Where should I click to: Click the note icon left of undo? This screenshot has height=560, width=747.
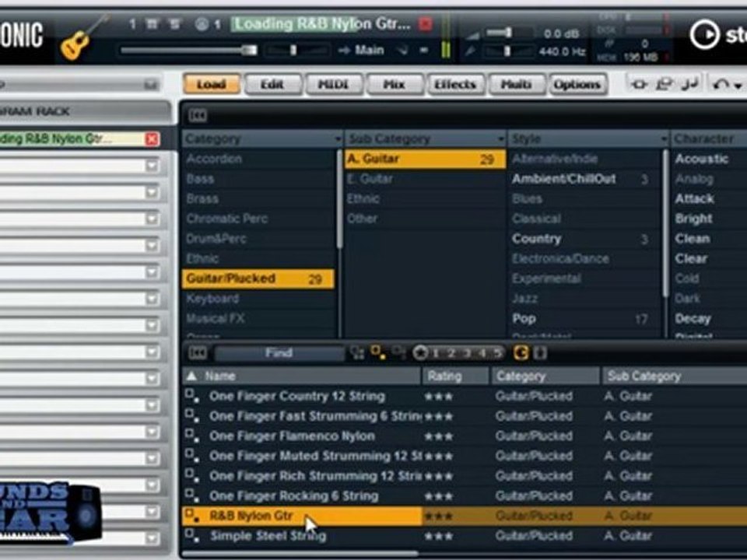(x=690, y=84)
